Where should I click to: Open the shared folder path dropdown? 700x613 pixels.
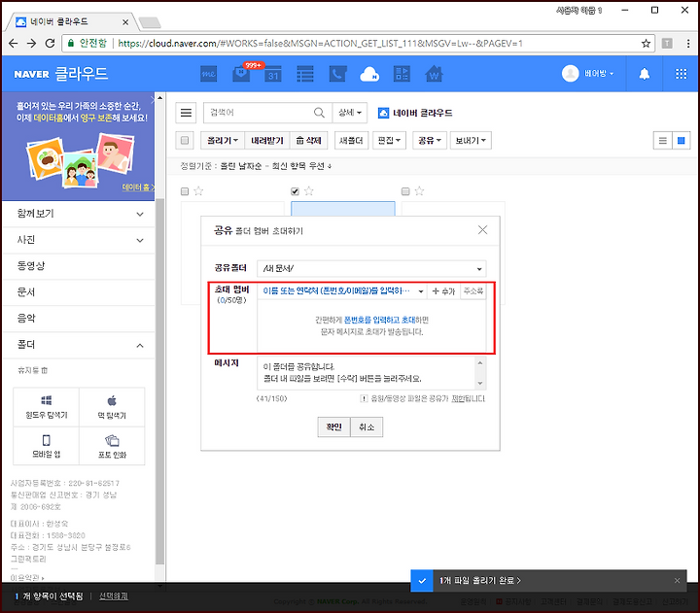pyautogui.click(x=371, y=268)
